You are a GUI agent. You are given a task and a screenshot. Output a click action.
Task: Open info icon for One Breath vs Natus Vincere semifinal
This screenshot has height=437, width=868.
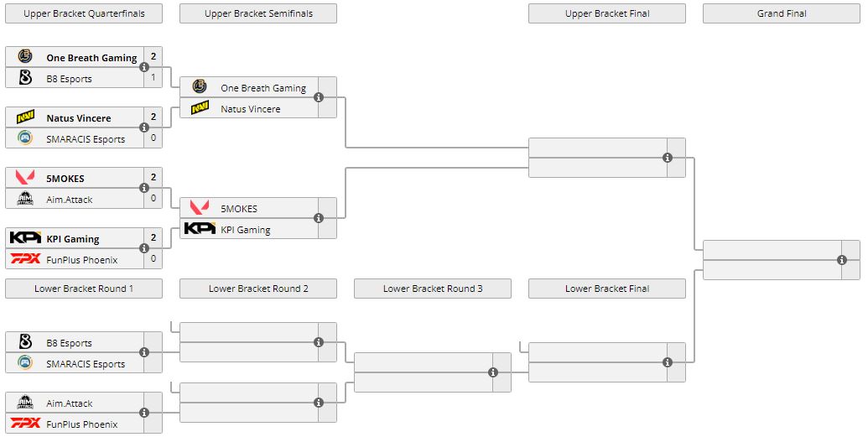tap(319, 97)
